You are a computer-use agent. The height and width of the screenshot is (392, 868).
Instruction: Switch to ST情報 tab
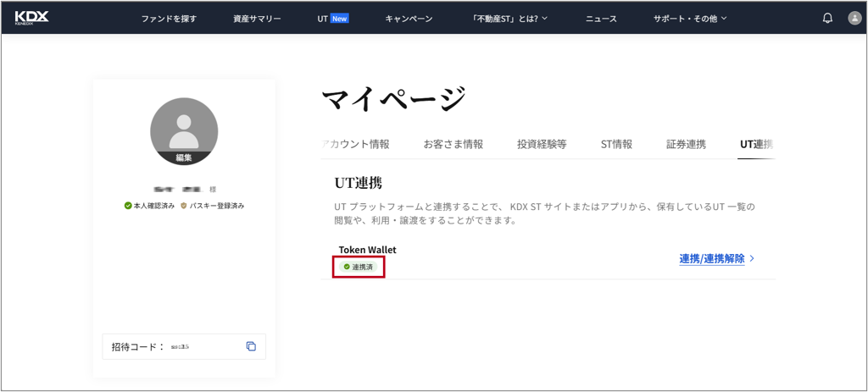coord(617,144)
